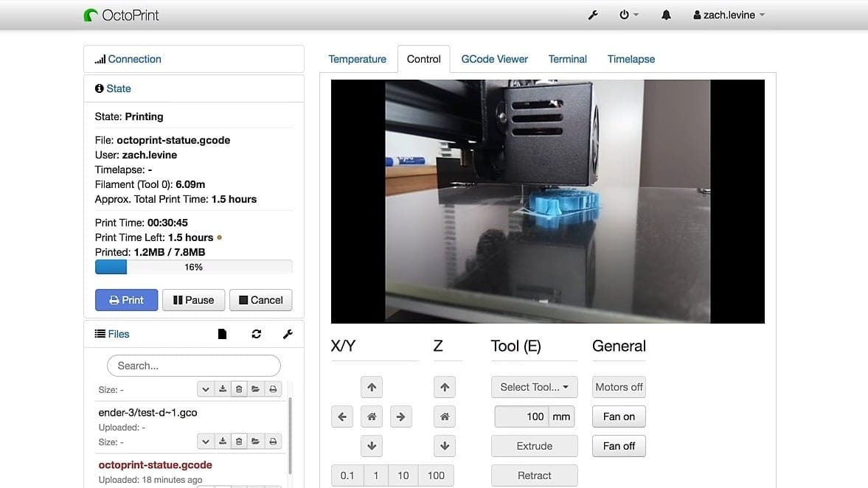The height and width of the screenshot is (488, 868).
Task: Open the zach.levine user menu
Action: (x=729, y=15)
